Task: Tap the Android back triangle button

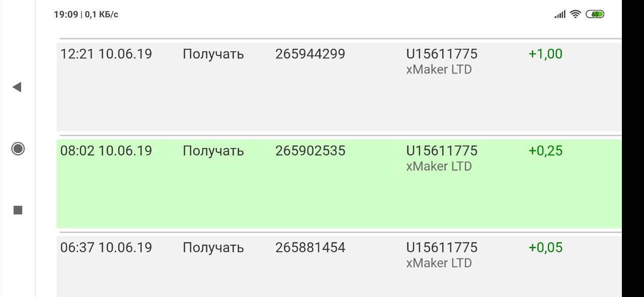Action: 17,87
